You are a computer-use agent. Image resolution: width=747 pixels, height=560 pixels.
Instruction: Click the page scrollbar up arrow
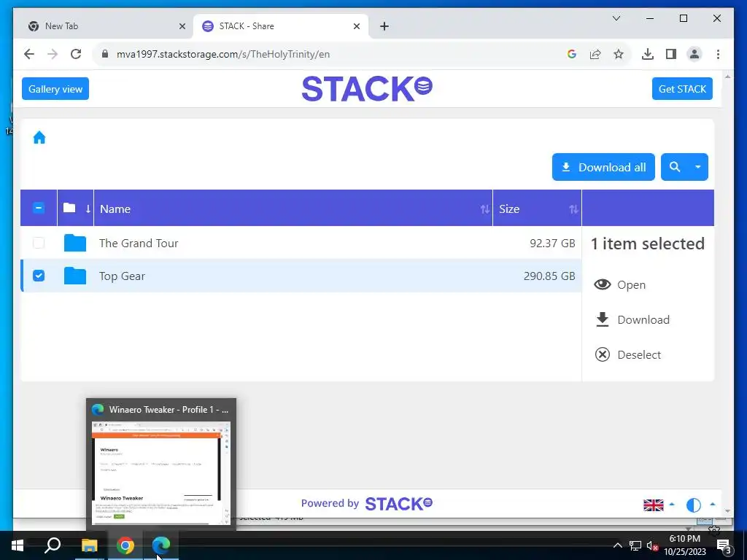pyautogui.click(x=727, y=76)
